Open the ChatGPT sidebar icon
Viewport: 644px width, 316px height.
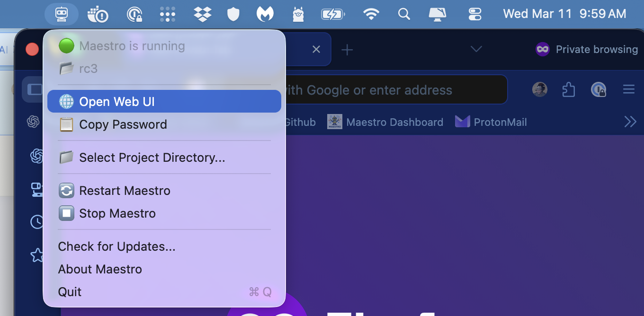[x=37, y=156]
